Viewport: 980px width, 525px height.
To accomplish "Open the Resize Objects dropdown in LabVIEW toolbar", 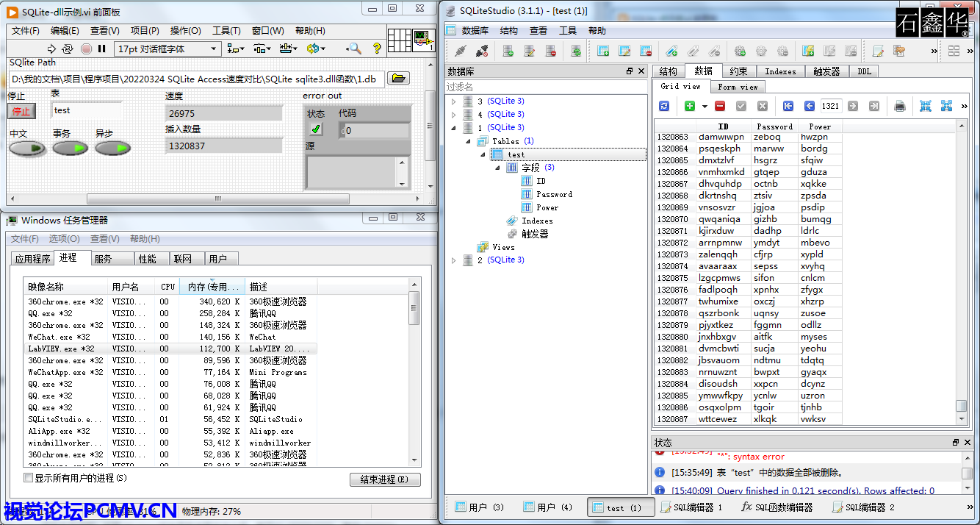I will tap(289, 49).
